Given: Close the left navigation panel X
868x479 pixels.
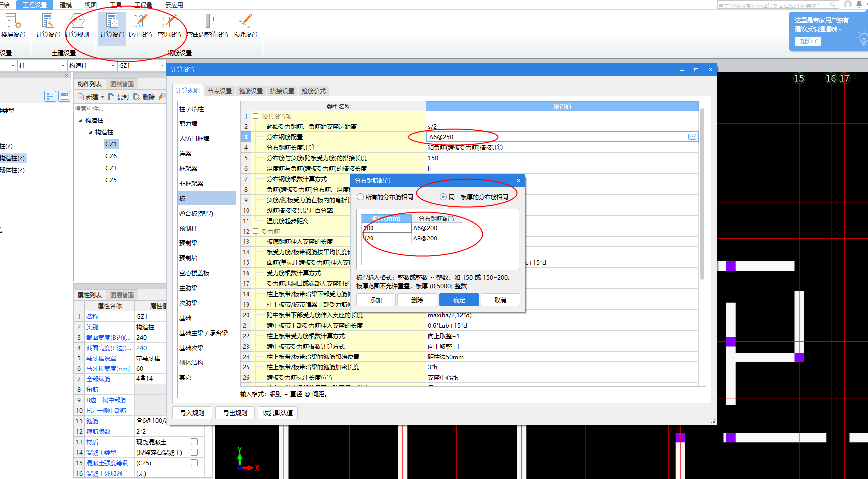Looking at the screenshot, I should (67, 76).
